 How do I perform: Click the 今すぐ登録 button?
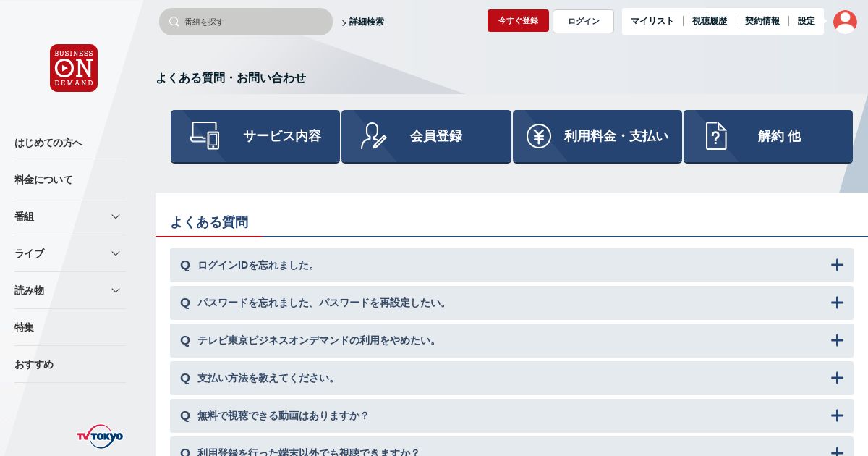click(x=518, y=21)
